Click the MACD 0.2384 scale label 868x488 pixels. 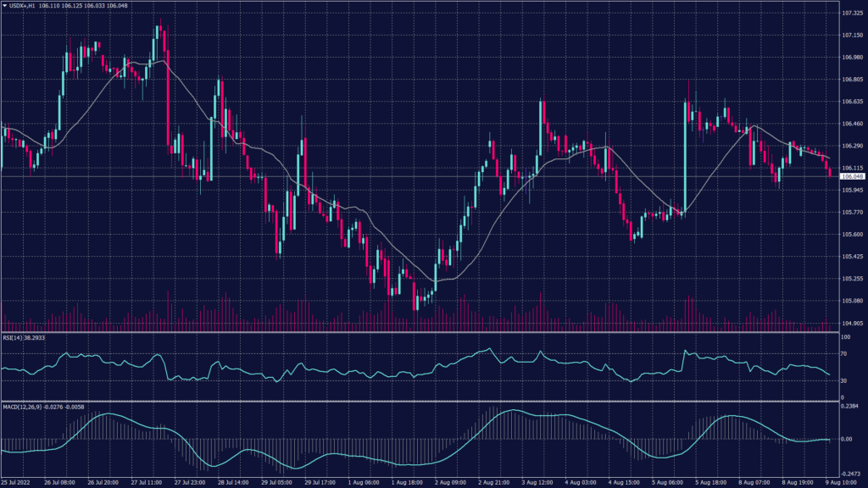point(850,406)
